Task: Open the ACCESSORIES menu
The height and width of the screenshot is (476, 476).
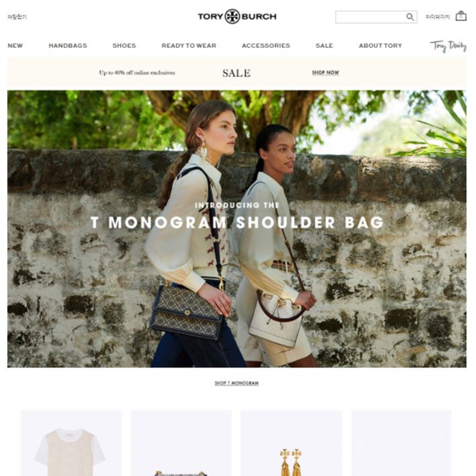Action: click(x=266, y=45)
